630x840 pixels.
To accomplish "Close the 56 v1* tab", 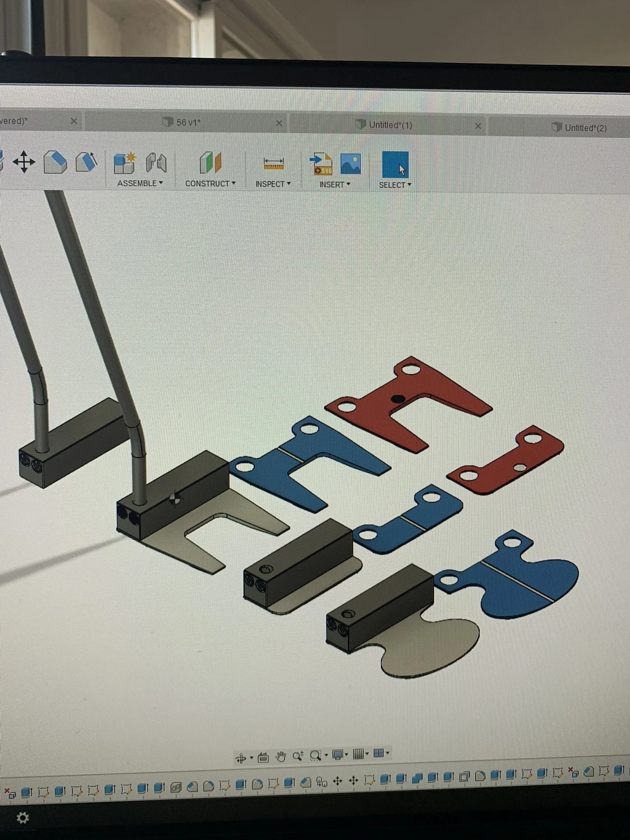I will (x=279, y=123).
